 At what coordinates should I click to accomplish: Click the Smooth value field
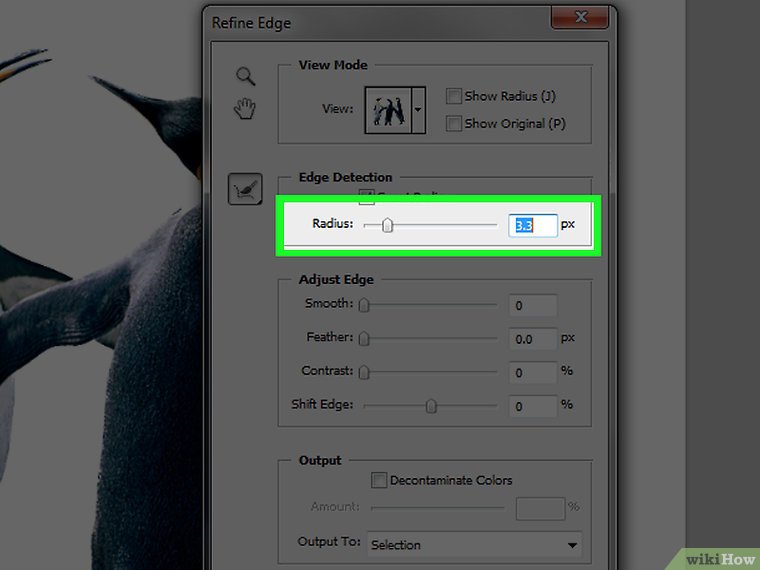click(x=532, y=305)
